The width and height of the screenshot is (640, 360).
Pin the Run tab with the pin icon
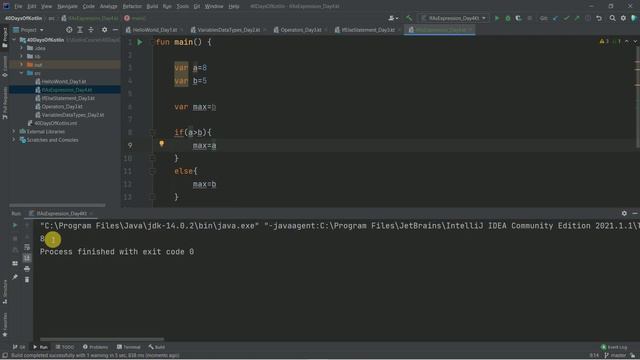click(15, 277)
